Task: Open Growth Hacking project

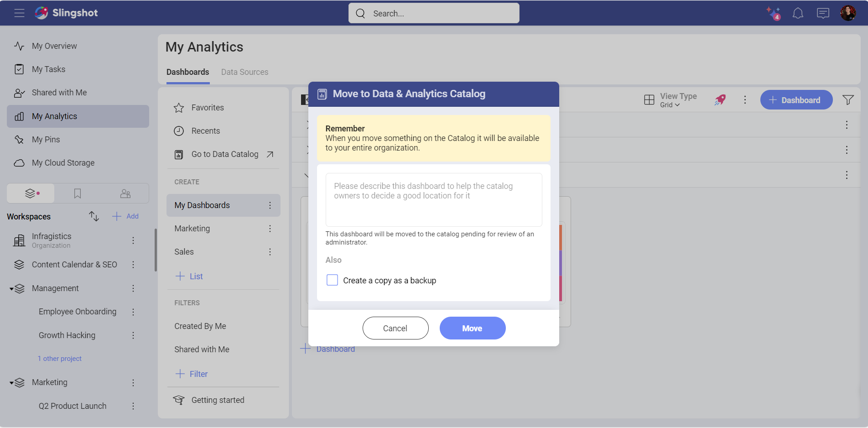Action: [67, 335]
